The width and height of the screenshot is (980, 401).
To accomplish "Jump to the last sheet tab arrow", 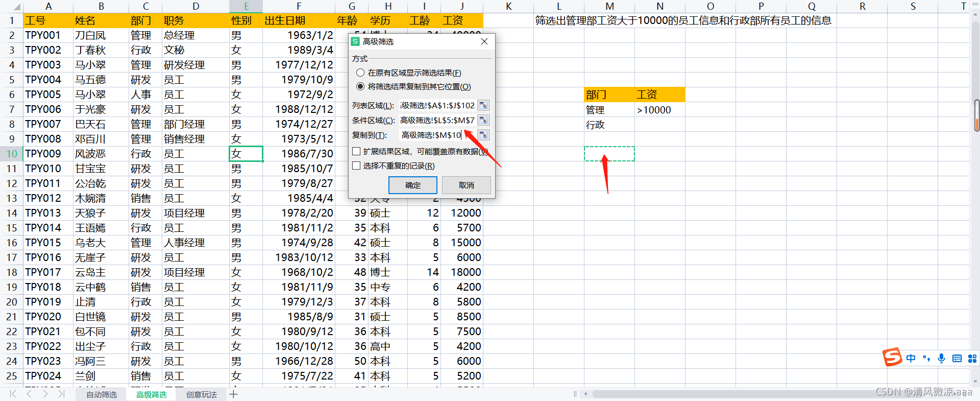I will 61,394.
